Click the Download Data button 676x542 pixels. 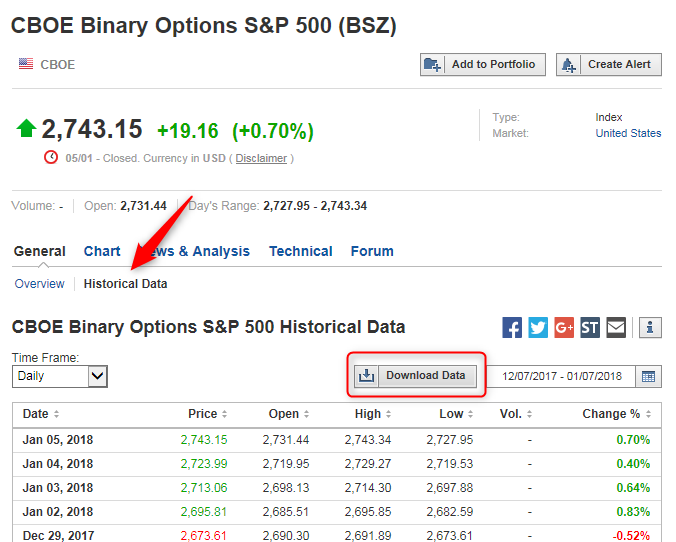pyautogui.click(x=416, y=376)
